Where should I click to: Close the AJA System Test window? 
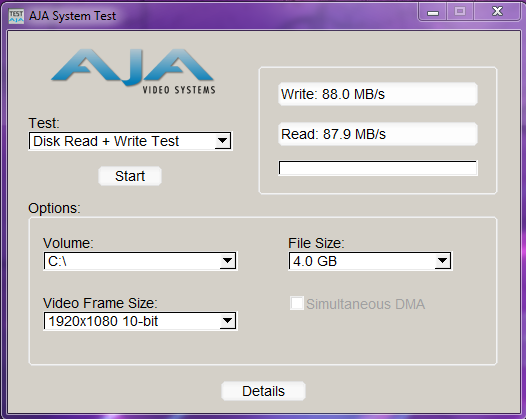pos(497,12)
